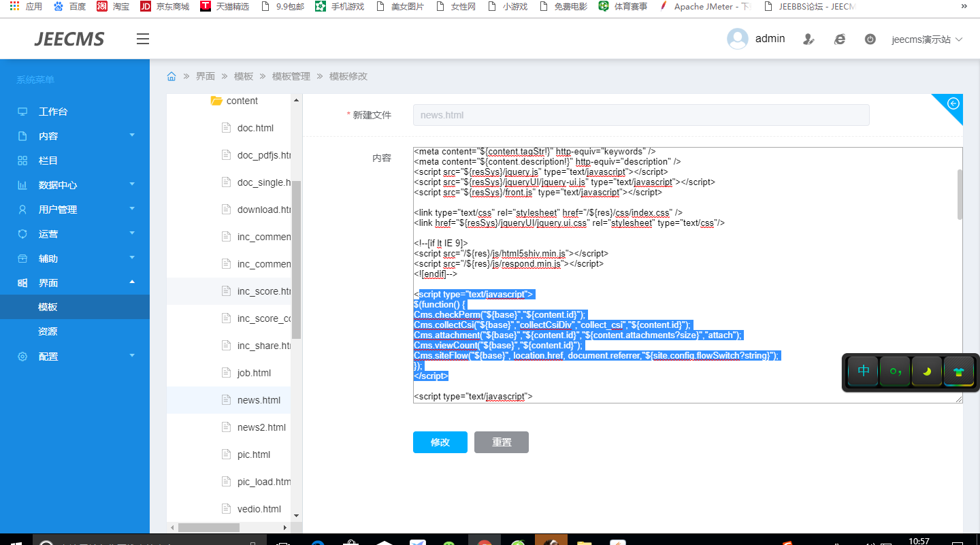This screenshot has width=980, height=545.
Task: Click the 修改 submit button
Action: click(x=440, y=442)
